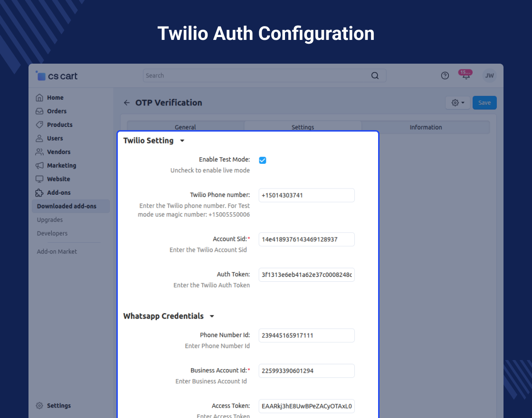Open the help question mark icon
This screenshot has width=532, height=418.
(445, 76)
